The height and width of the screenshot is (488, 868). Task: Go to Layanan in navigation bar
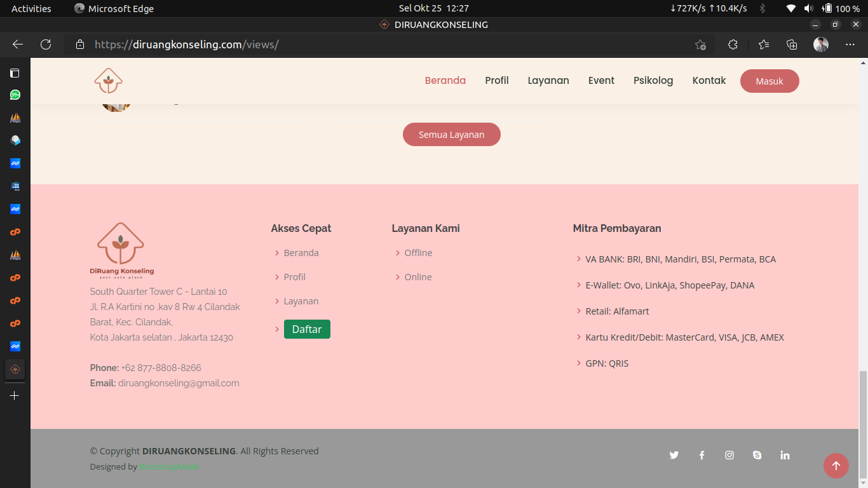pyautogui.click(x=548, y=81)
